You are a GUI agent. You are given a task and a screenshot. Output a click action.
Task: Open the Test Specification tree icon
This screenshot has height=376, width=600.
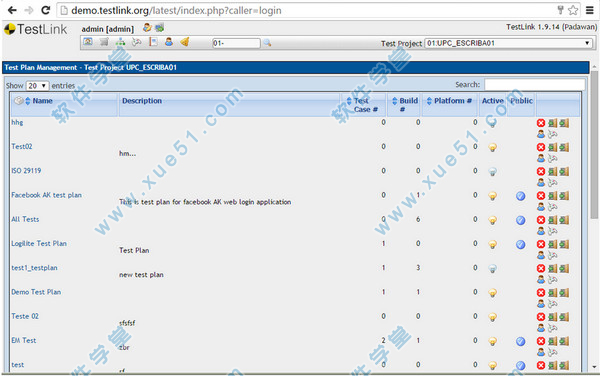click(121, 42)
